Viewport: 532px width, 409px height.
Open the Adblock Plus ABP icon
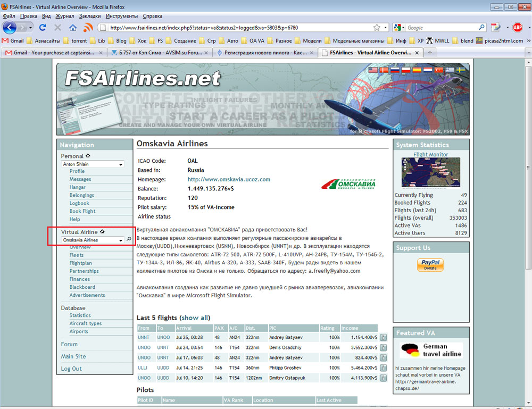(x=518, y=28)
